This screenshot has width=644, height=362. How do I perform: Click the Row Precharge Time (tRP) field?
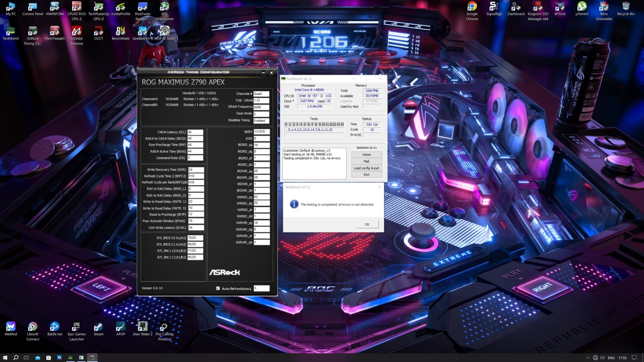point(195,145)
